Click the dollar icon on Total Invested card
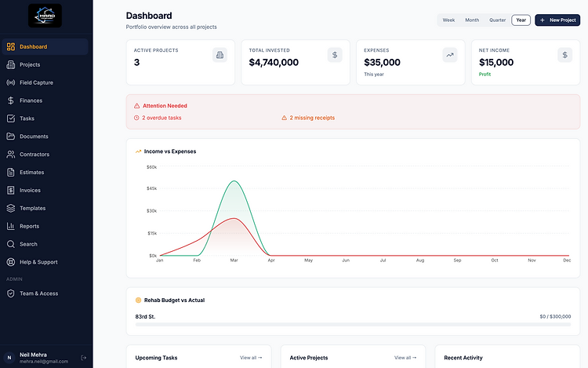The height and width of the screenshot is (368, 588). (335, 55)
